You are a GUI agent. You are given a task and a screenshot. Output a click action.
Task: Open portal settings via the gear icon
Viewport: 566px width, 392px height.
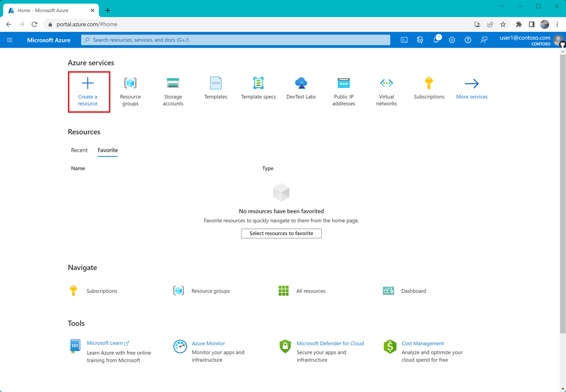452,40
